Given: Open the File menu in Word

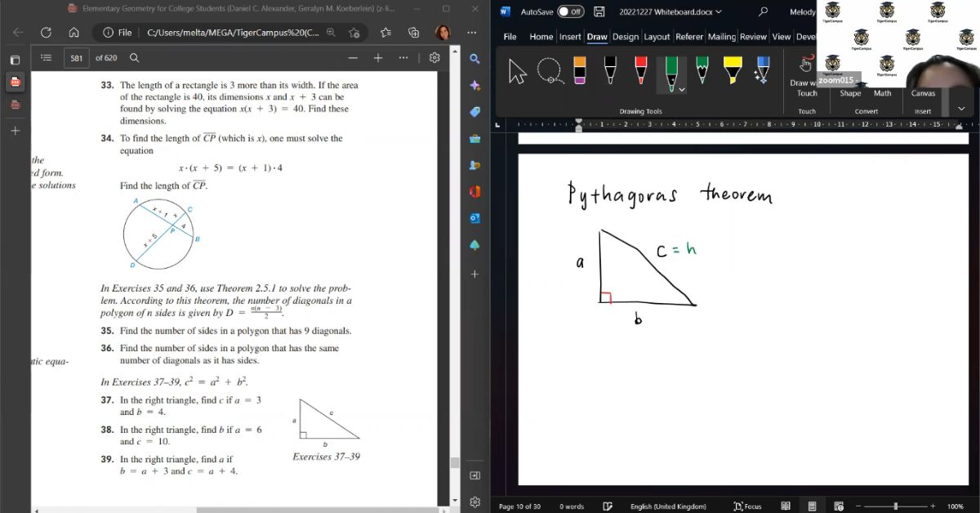Looking at the screenshot, I should 510,37.
